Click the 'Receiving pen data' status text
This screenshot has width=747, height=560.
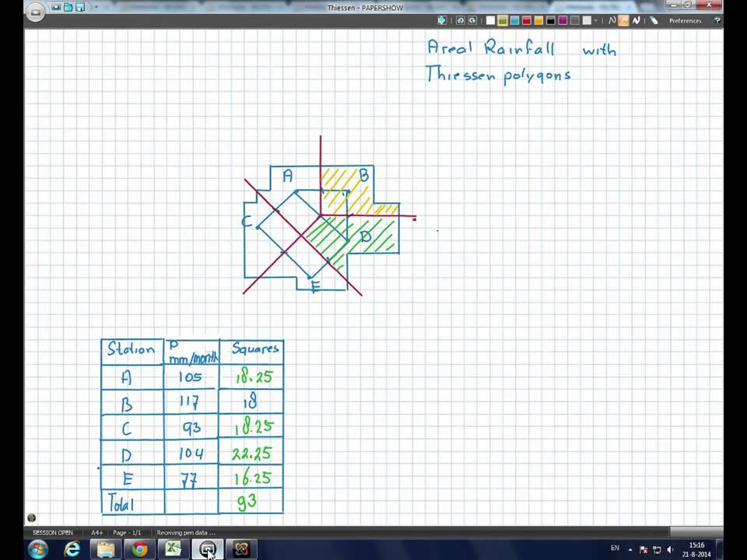pyautogui.click(x=186, y=532)
